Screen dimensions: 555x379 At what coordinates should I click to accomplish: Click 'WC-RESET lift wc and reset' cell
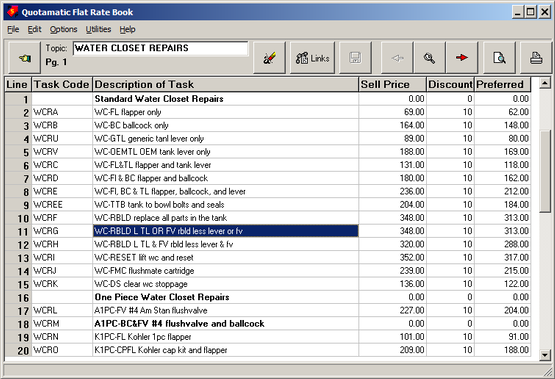tap(226, 258)
